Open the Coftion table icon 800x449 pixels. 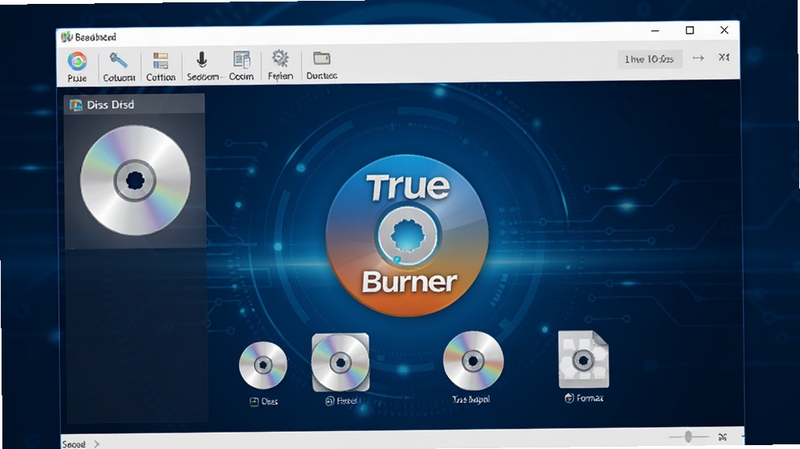tap(160, 61)
